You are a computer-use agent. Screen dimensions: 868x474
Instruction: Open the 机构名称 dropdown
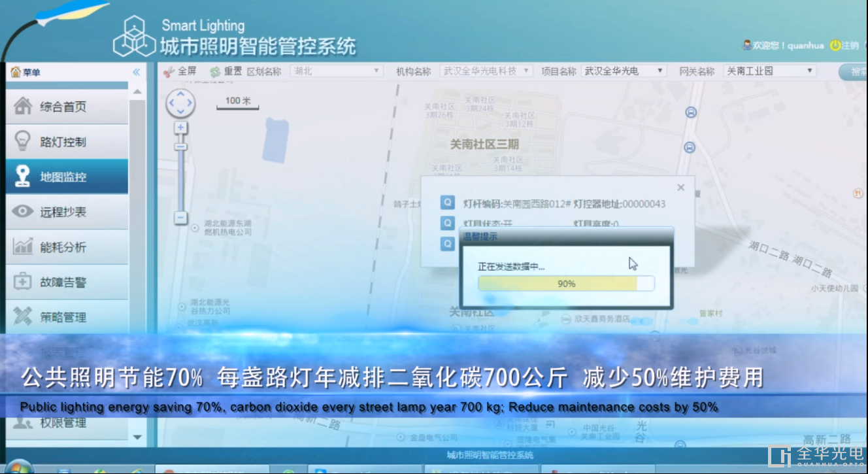point(486,71)
